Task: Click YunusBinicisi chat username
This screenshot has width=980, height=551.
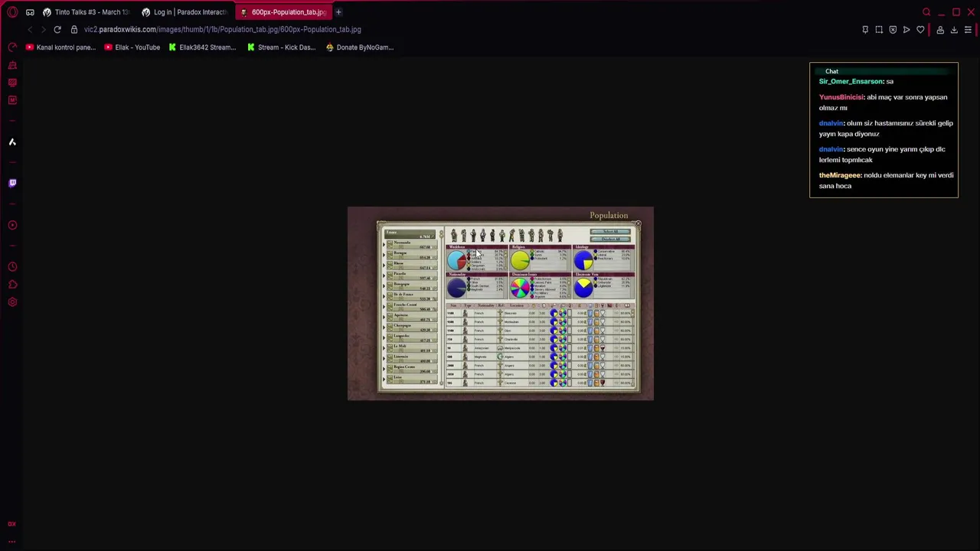Action: coord(841,97)
